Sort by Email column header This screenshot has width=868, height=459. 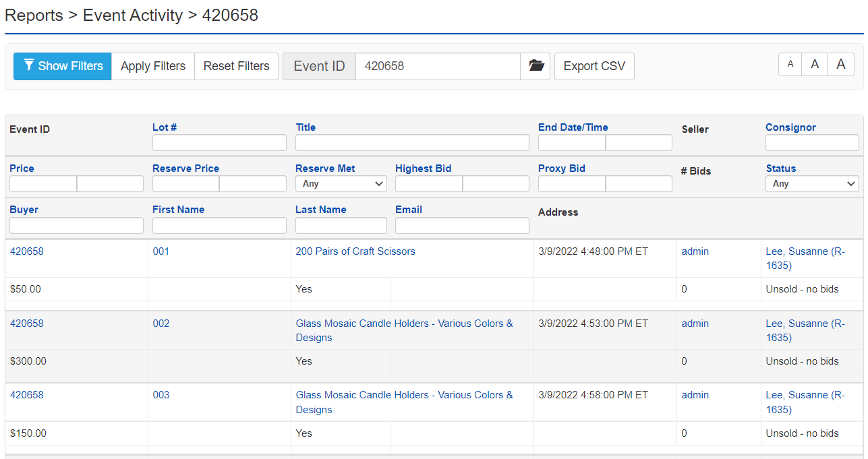point(409,210)
